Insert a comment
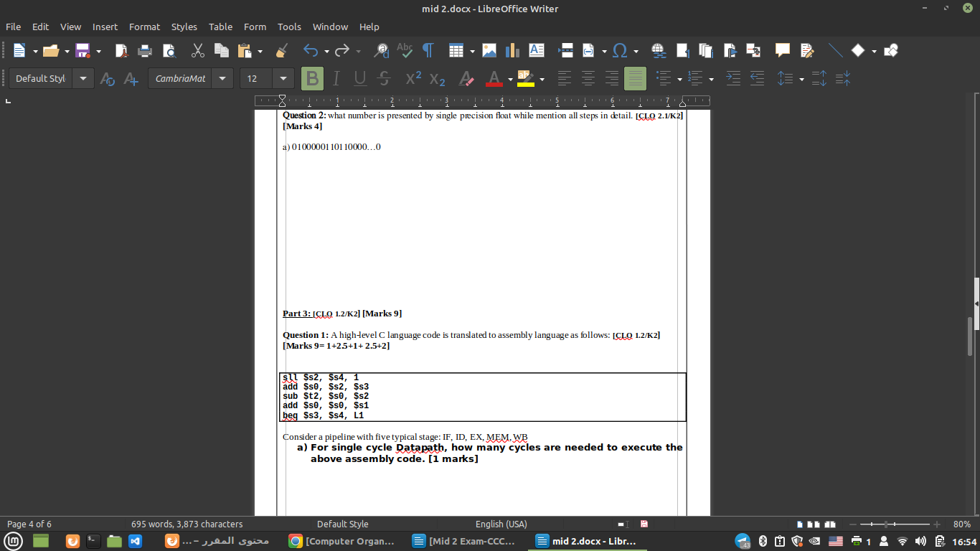The width and height of the screenshot is (980, 551). [x=782, y=50]
